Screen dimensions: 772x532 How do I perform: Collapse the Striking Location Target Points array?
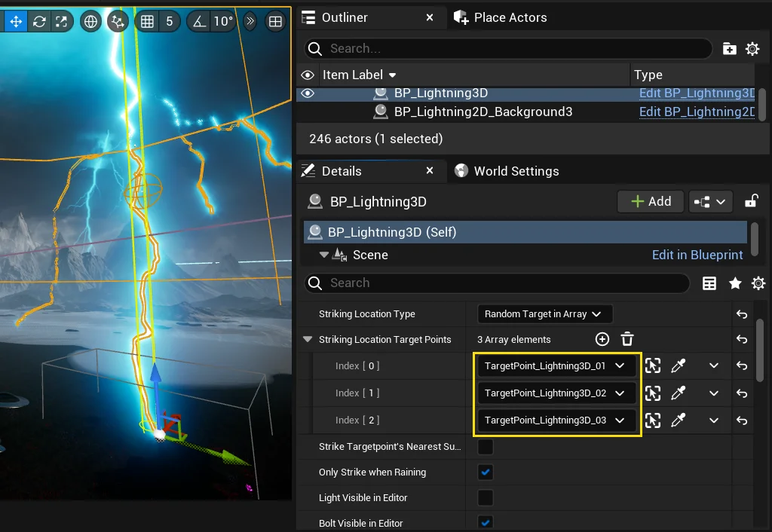308,340
